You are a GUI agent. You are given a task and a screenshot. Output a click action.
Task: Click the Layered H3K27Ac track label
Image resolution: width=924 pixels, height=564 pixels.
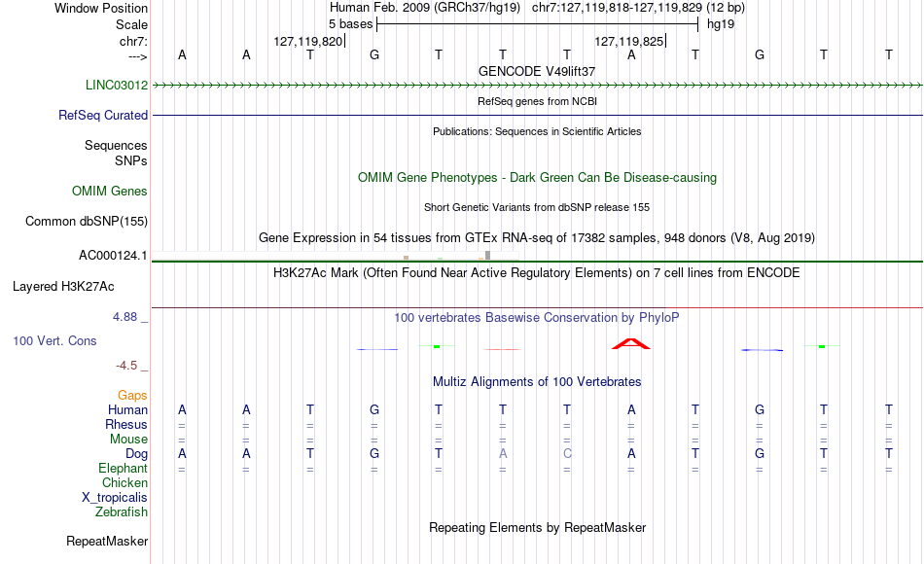[63, 287]
